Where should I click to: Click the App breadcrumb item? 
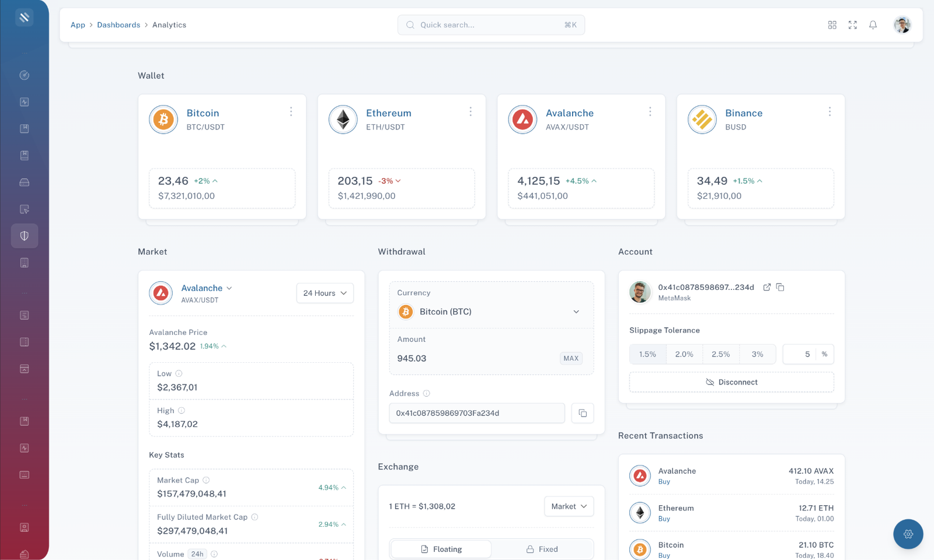tap(78, 24)
